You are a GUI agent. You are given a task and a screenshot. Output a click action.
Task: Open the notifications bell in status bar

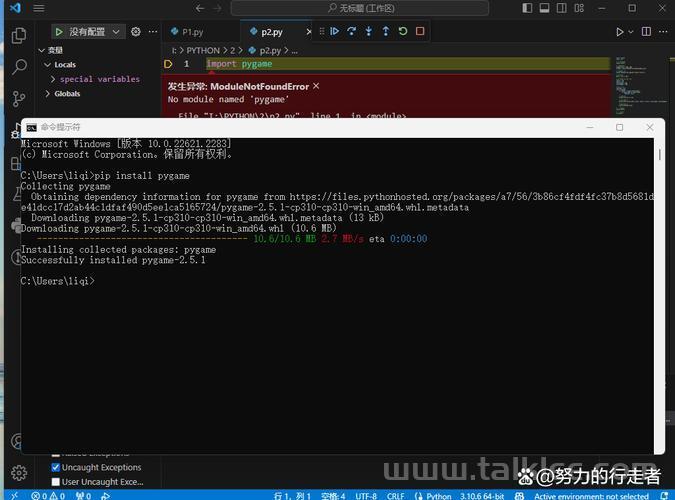[665, 496]
